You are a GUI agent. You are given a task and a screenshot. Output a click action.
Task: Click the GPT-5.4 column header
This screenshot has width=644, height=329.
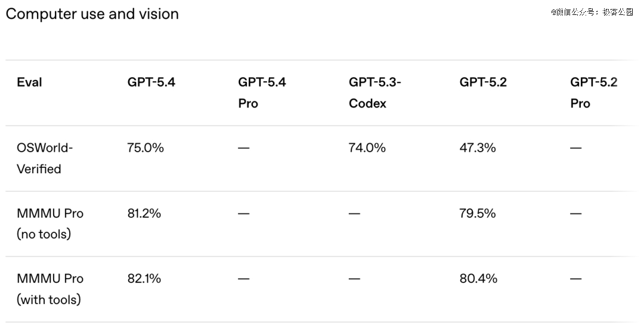pyautogui.click(x=151, y=82)
